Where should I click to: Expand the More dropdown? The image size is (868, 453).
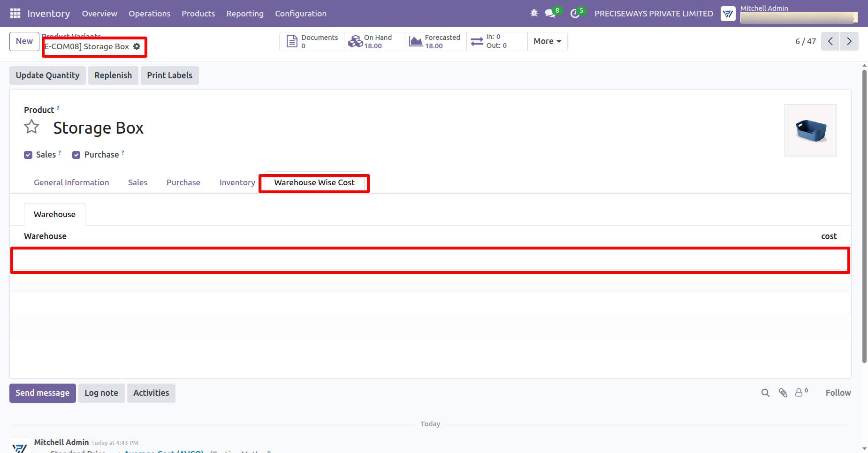(547, 41)
